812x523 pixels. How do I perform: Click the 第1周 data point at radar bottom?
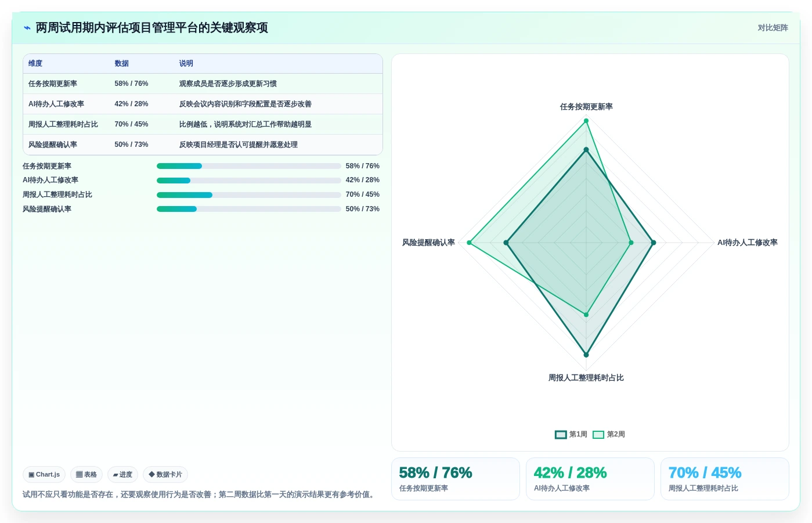click(x=586, y=355)
